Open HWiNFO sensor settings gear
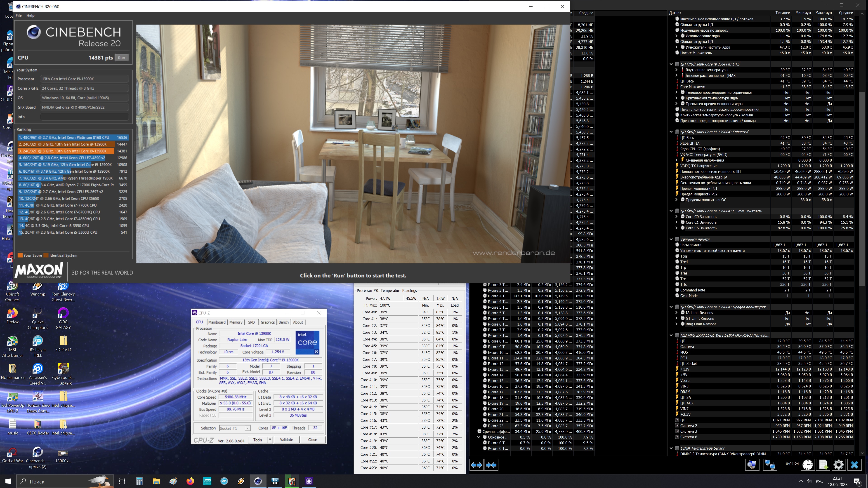The height and width of the screenshot is (488, 868). pyautogui.click(x=838, y=465)
